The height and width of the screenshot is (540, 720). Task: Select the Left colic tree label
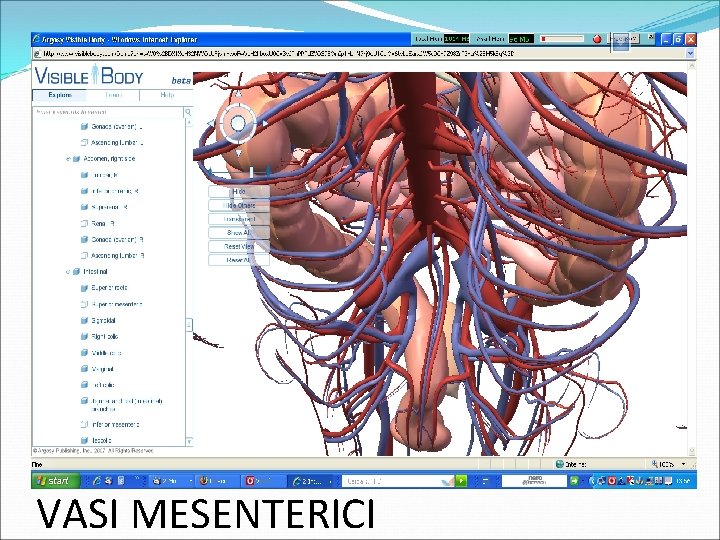[103, 385]
